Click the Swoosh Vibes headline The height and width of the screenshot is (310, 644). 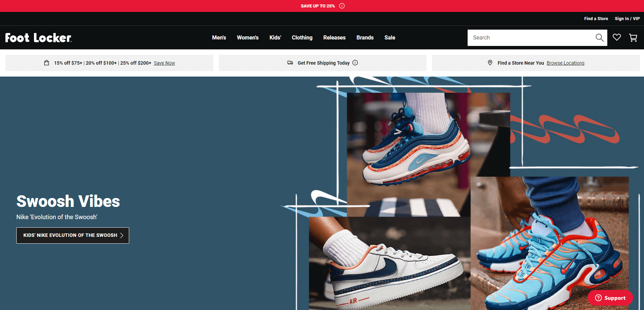[68, 201]
